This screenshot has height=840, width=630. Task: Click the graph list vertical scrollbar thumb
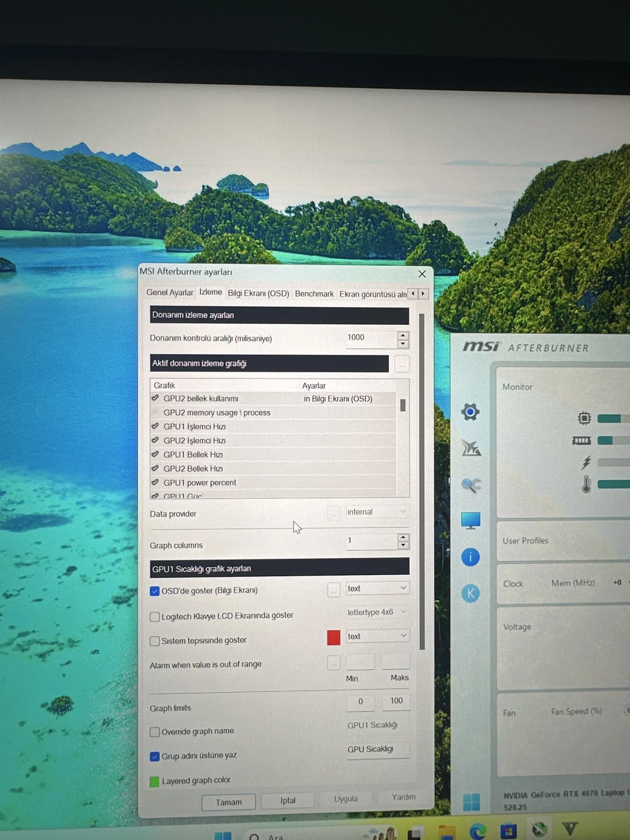click(x=403, y=405)
